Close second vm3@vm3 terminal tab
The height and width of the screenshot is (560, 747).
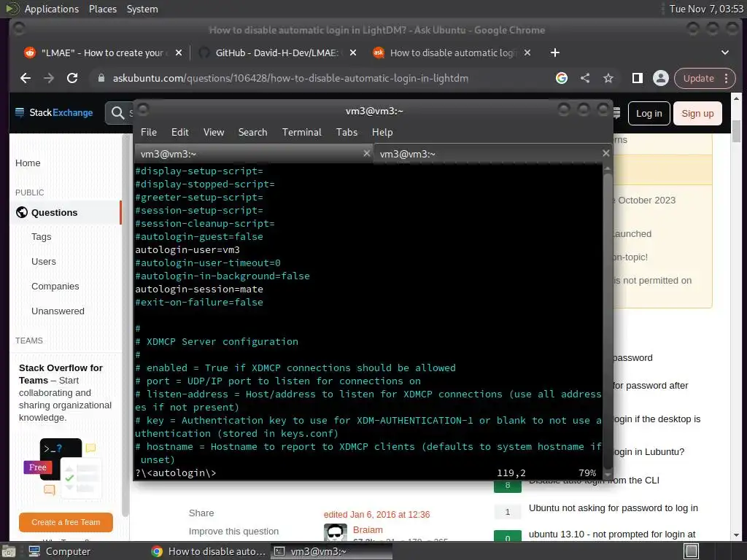click(x=606, y=153)
